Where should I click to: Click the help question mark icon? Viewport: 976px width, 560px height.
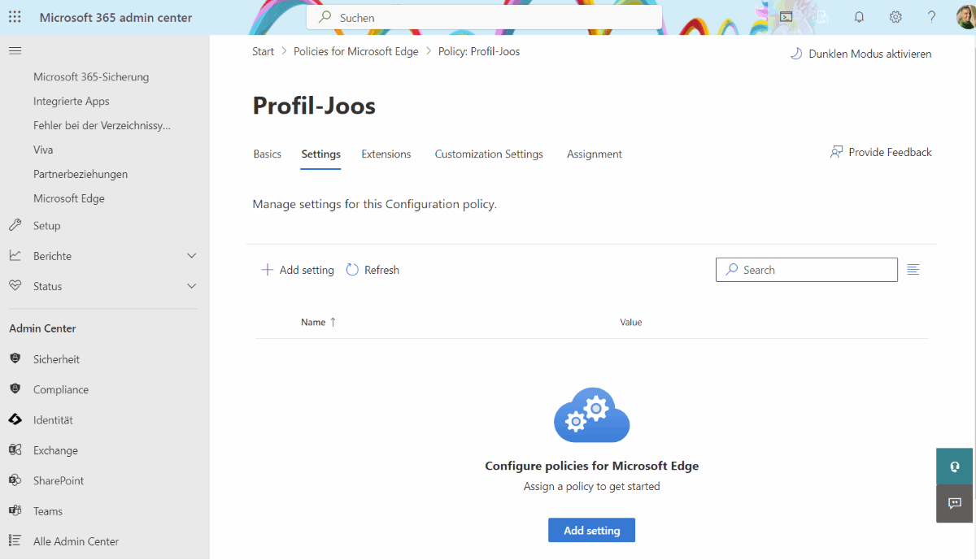pyautogui.click(x=931, y=16)
